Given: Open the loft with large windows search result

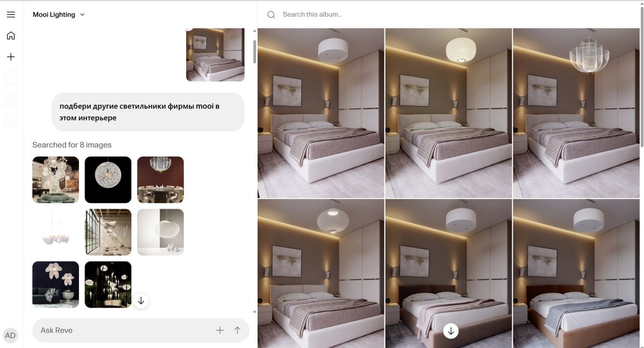Looking at the screenshot, I should 108,232.
